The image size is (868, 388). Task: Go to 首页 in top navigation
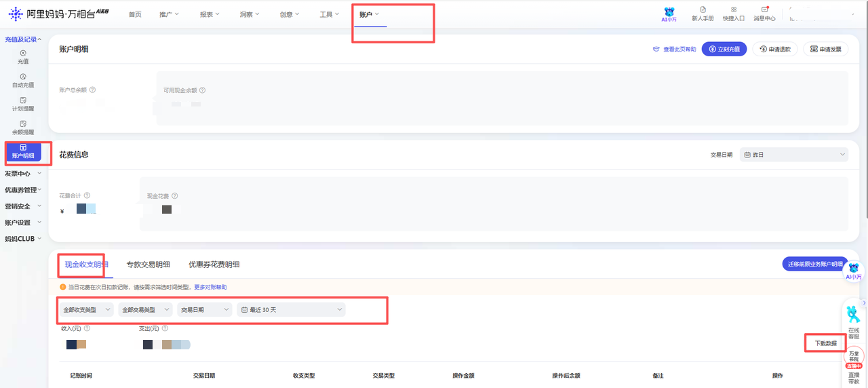tap(135, 14)
